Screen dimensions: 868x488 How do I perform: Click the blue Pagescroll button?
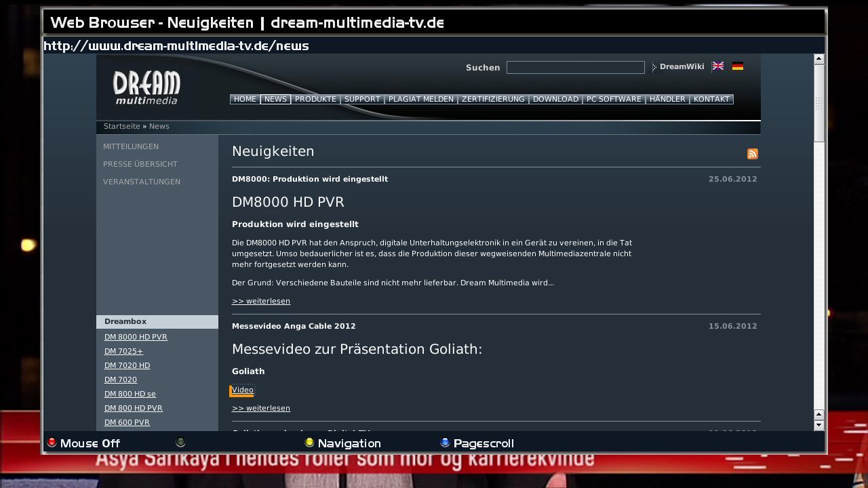pos(477,443)
